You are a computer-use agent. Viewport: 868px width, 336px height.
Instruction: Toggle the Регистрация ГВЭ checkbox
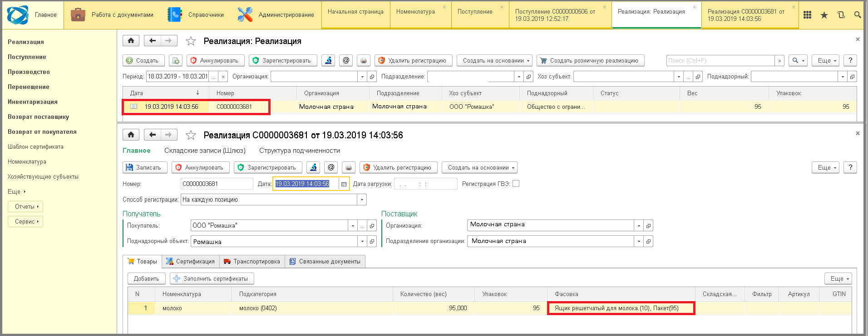tap(516, 184)
